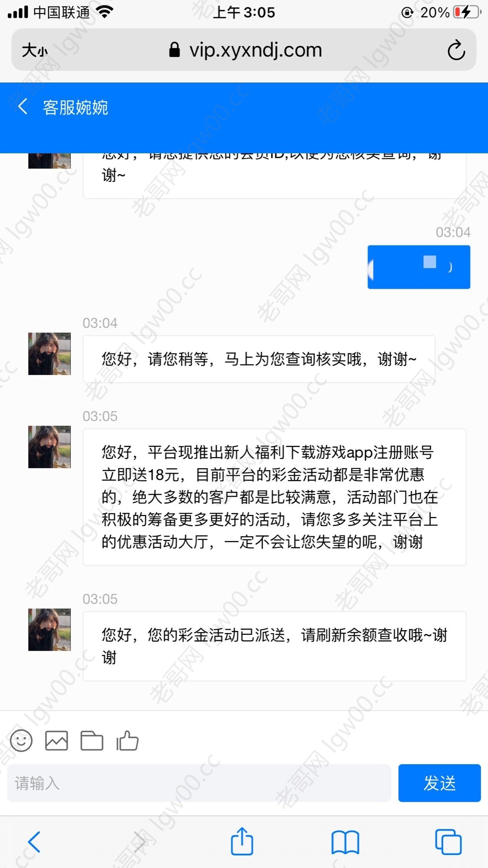This screenshot has width=488, height=868.
Task: Open the folder attachment icon
Action: pyautogui.click(x=92, y=741)
